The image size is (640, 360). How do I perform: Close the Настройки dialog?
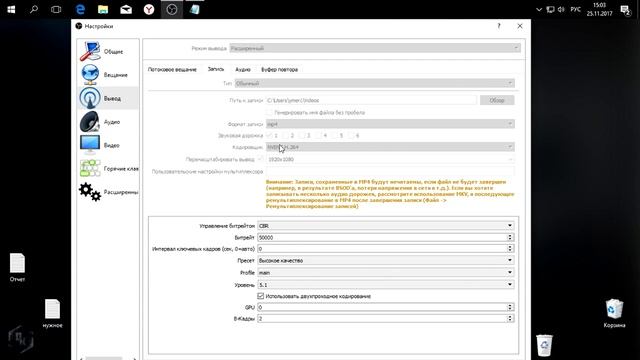(x=520, y=26)
